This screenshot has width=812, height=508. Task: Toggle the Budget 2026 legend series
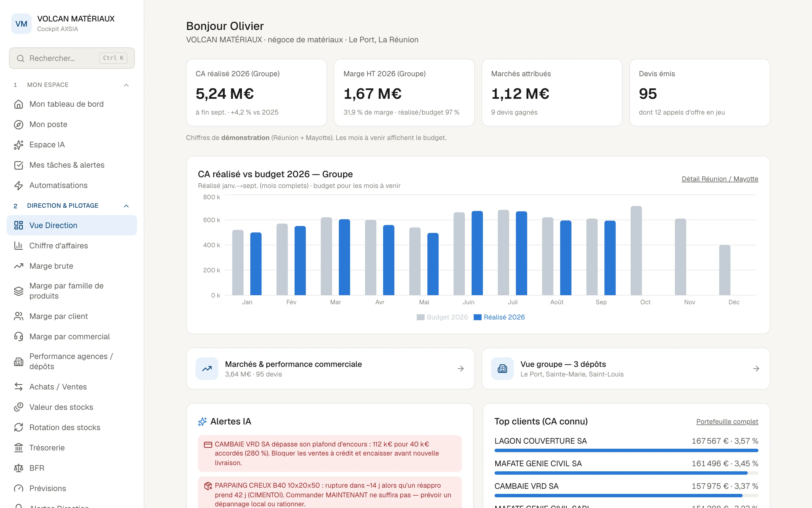coord(442,317)
